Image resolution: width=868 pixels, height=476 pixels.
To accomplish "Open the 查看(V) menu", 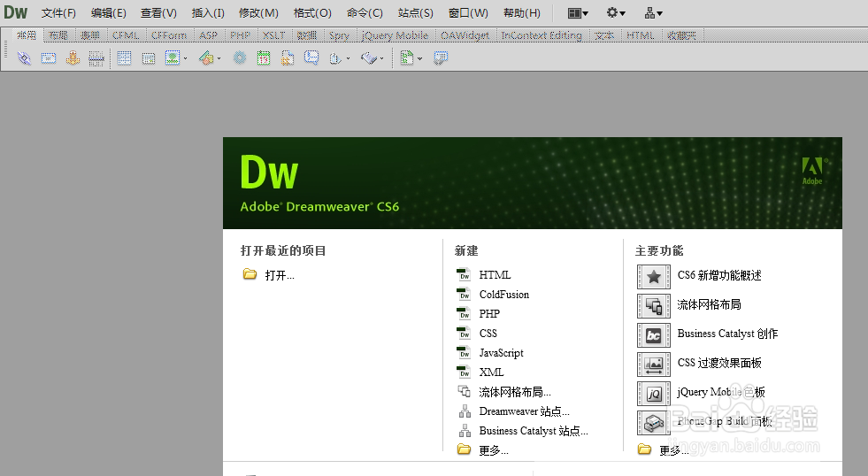I will pyautogui.click(x=158, y=12).
